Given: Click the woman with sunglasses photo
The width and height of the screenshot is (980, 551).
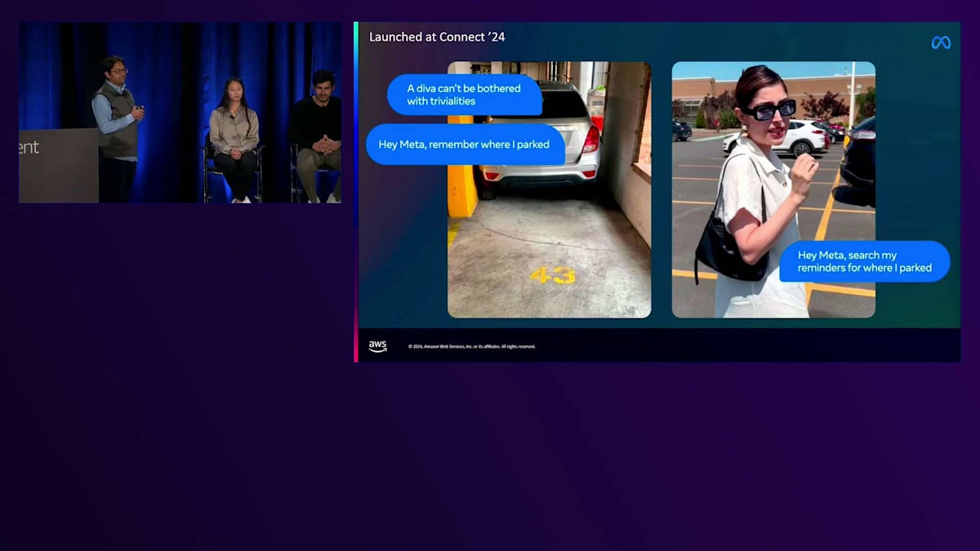Looking at the screenshot, I should coord(773,189).
